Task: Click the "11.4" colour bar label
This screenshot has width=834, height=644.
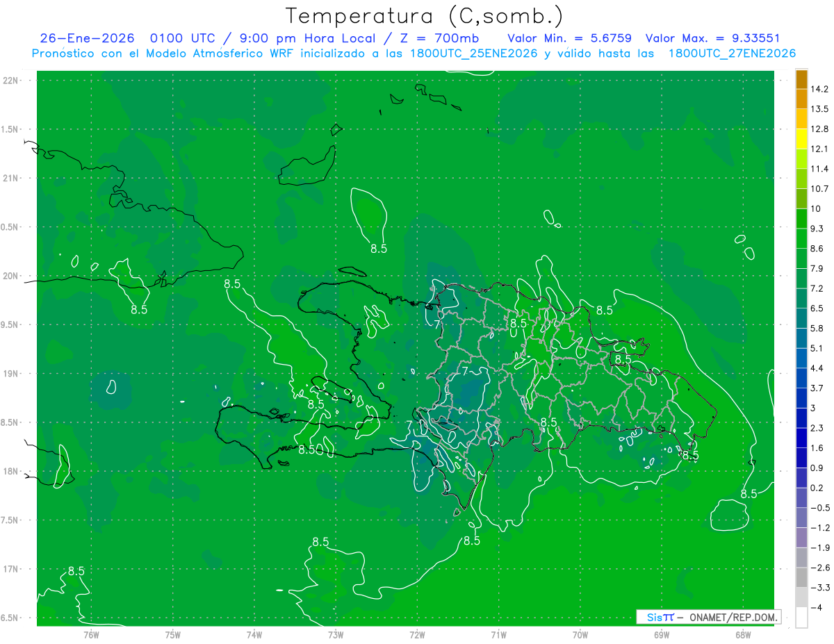Action: [x=820, y=169]
